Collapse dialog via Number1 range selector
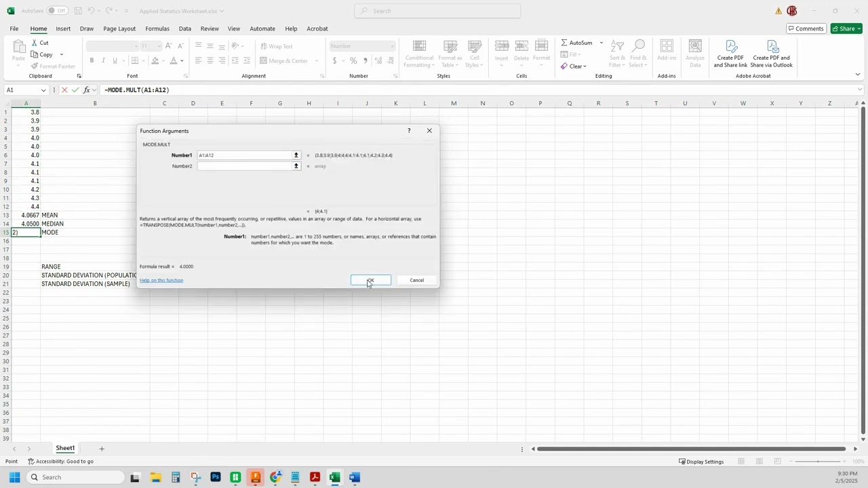 click(x=296, y=155)
